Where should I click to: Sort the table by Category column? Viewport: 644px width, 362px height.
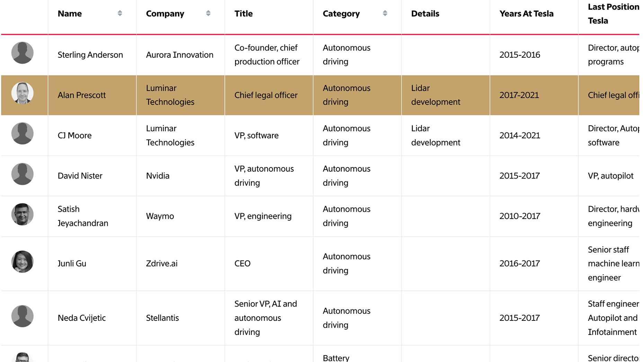385,14
